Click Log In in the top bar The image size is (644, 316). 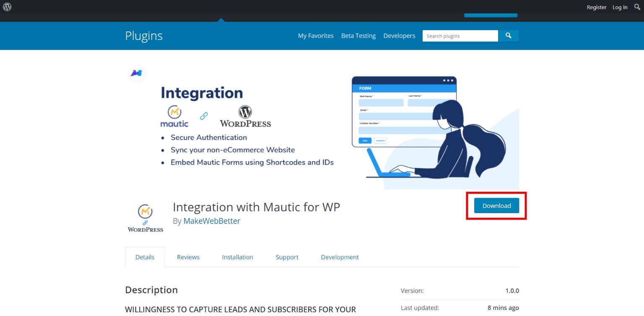coord(620,7)
